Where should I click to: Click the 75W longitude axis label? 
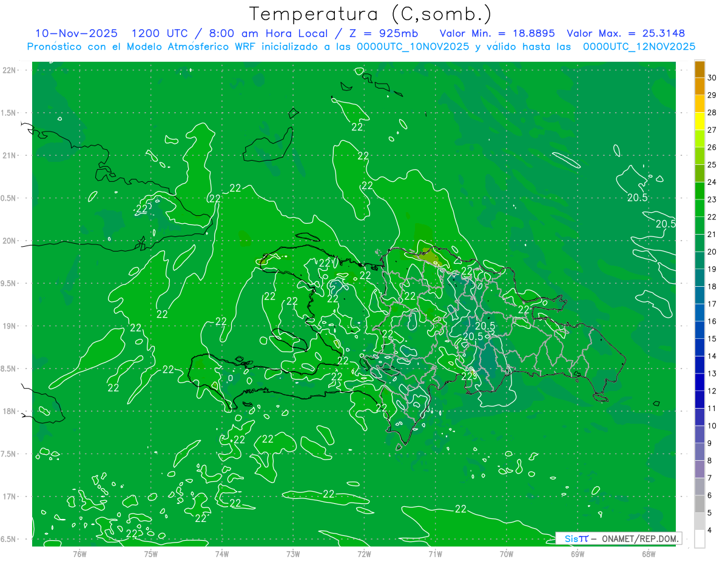pyautogui.click(x=150, y=554)
